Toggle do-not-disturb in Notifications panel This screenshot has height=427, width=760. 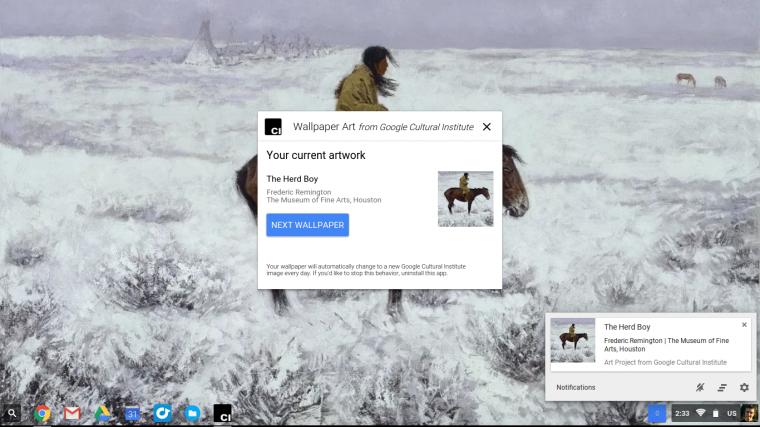click(700, 387)
